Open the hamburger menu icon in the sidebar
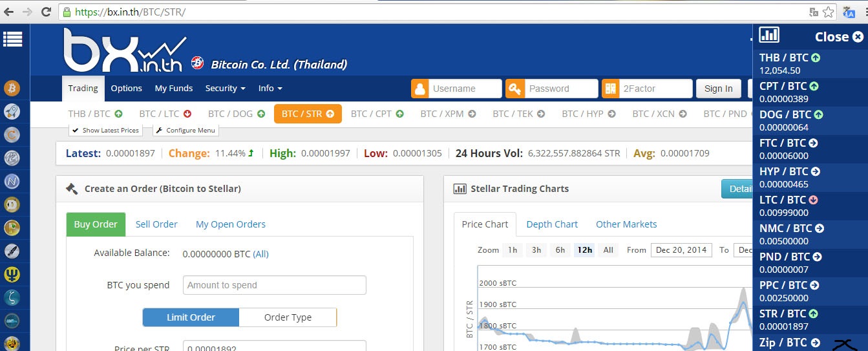The height and width of the screenshot is (351, 868). [12, 39]
